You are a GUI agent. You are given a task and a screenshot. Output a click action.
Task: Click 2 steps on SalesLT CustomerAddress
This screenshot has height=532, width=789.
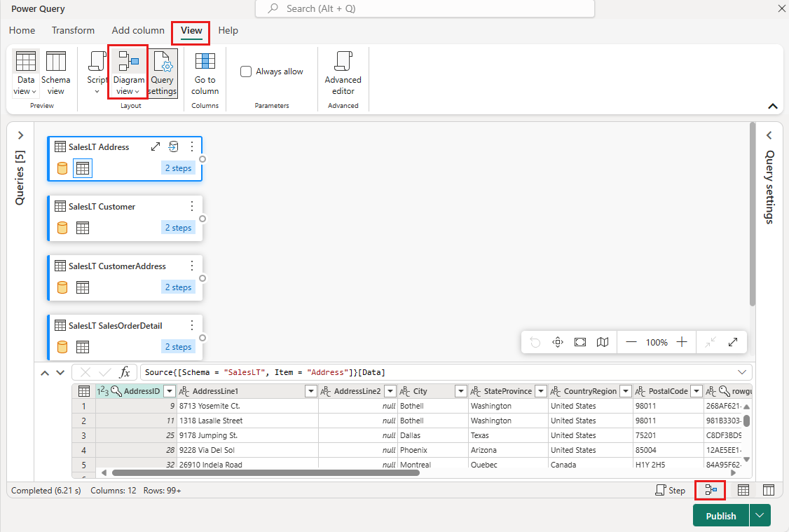pyautogui.click(x=178, y=287)
